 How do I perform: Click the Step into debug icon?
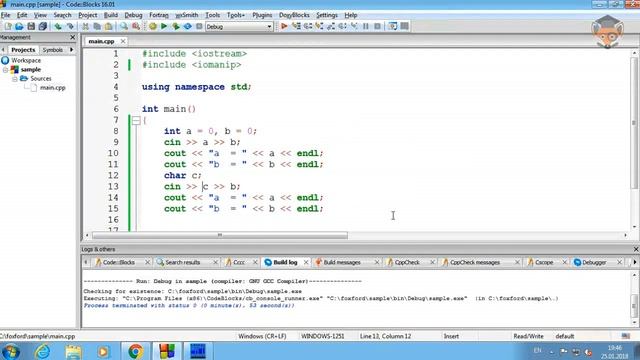[x=319, y=27]
